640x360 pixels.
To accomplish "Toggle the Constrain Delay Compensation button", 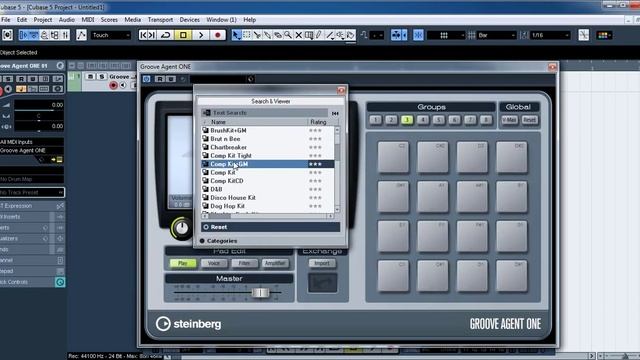I will (7, 35).
